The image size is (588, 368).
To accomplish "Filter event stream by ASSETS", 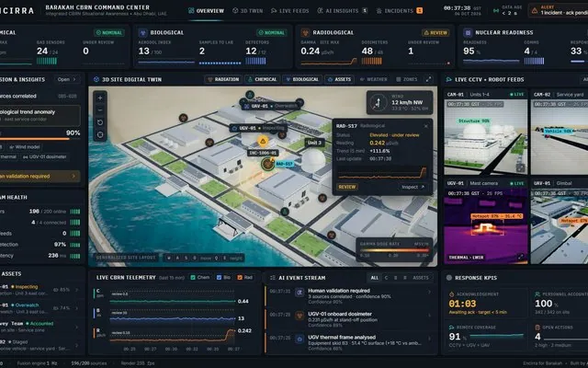I will point(421,278).
